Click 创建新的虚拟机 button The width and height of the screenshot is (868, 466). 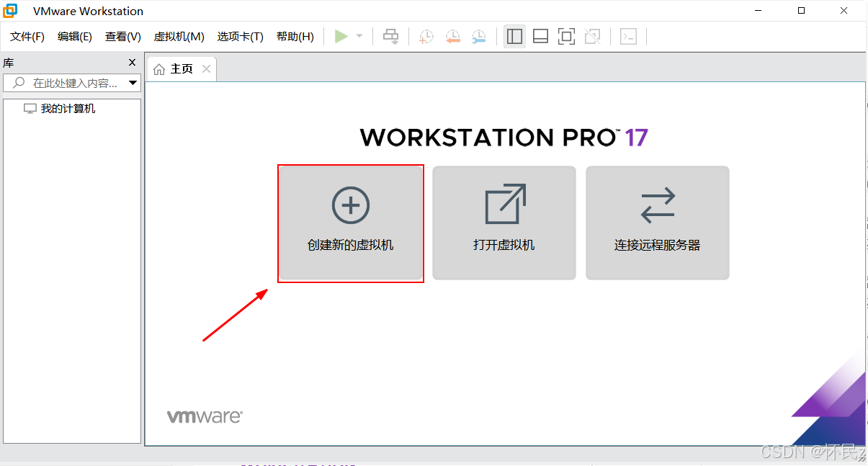(x=351, y=223)
